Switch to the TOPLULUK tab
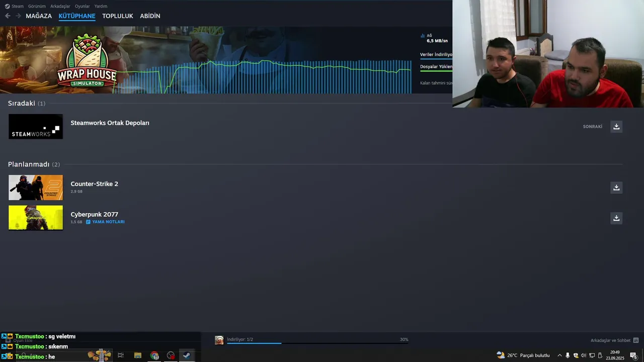The width and height of the screenshot is (644, 362). (x=118, y=16)
